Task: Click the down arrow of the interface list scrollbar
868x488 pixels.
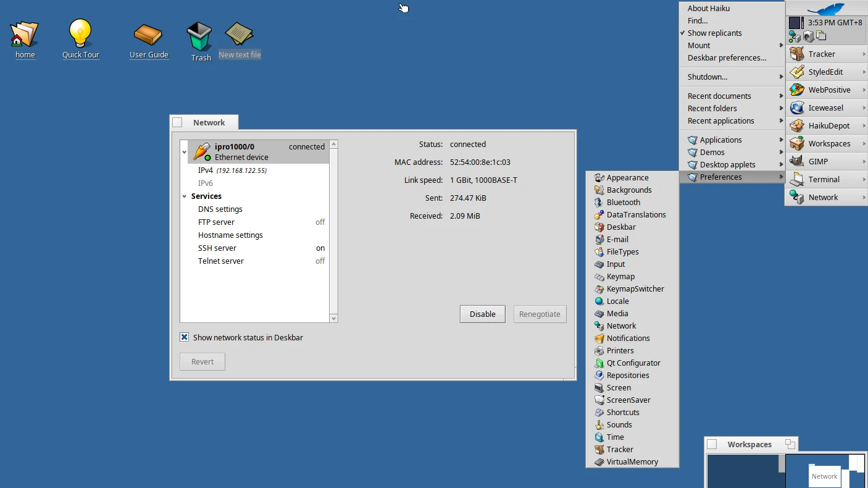Action: [x=333, y=318]
